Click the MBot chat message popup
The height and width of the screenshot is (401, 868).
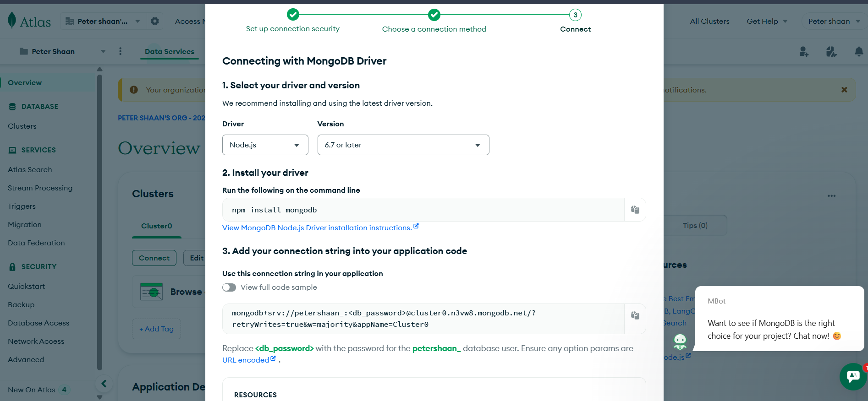(x=779, y=319)
